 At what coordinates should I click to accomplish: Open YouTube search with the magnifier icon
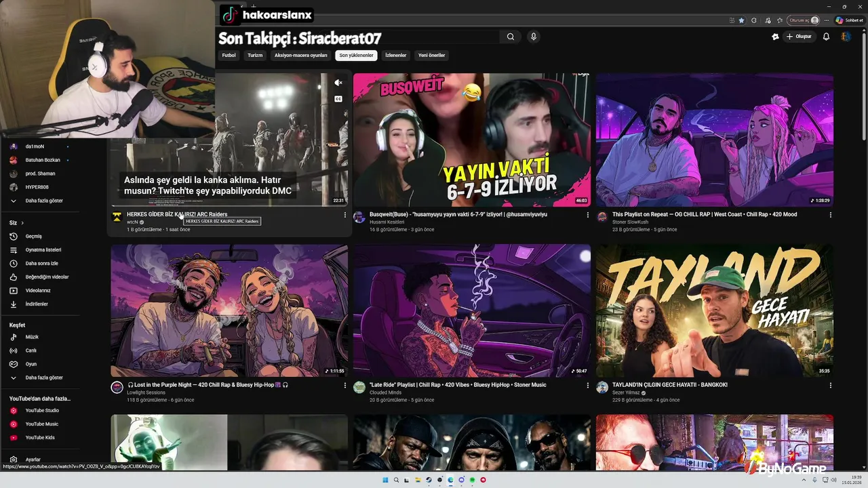pyautogui.click(x=511, y=37)
